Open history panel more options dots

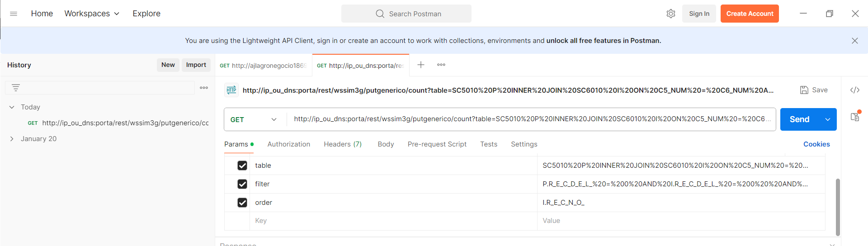pyautogui.click(x=204, y=88)
